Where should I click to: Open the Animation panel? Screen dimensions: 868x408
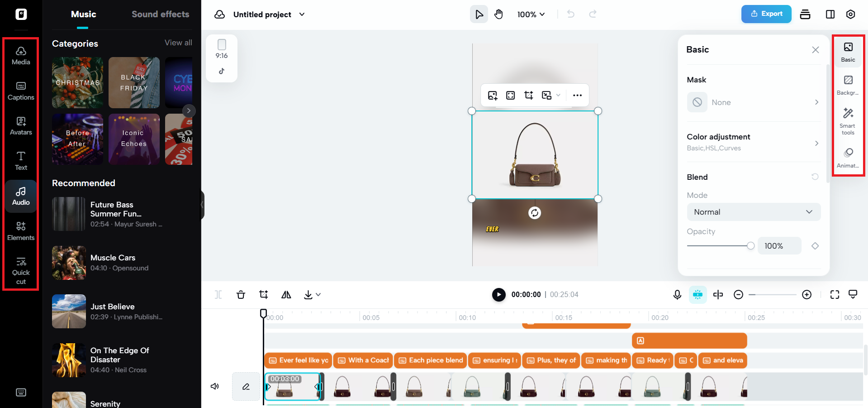[848, 158]
